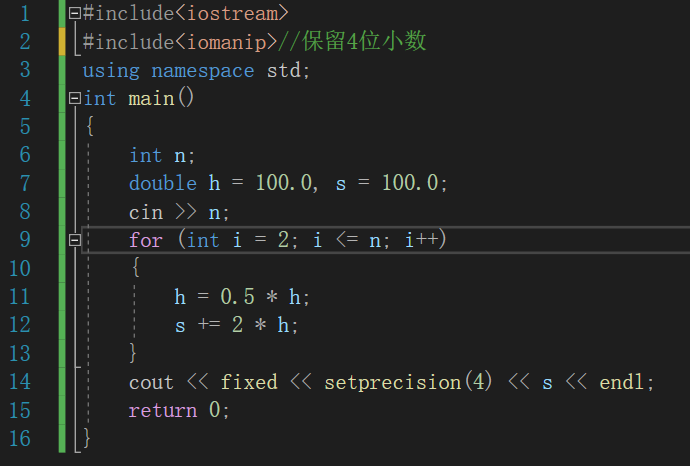Click the word fixed in the cout line
Viewport: 690px width, 466px height.
[x=249, y=383]
